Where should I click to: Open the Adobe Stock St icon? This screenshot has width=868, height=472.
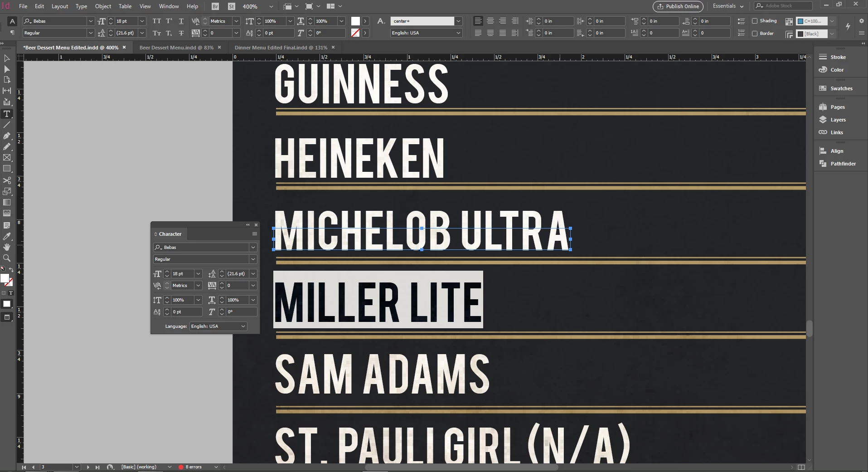click(231, 6)
